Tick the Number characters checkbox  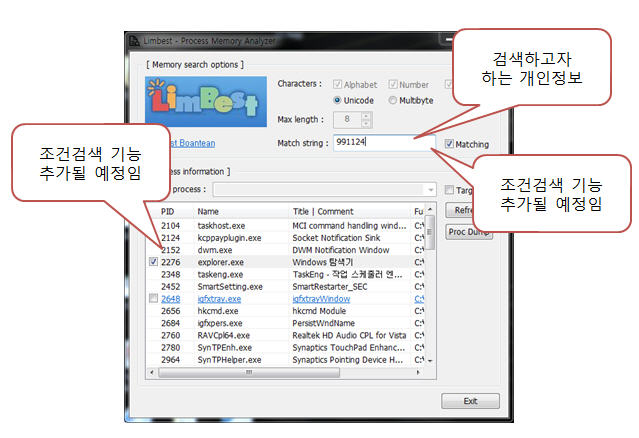point(393,84)
